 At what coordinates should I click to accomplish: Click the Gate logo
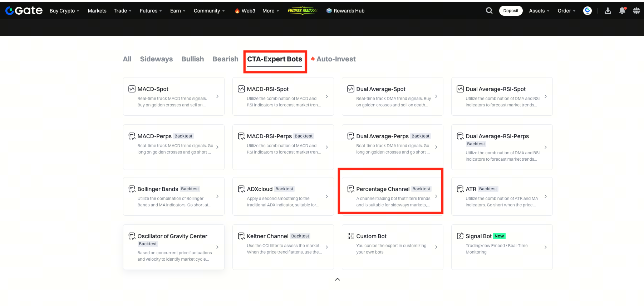tap(24, 11)
